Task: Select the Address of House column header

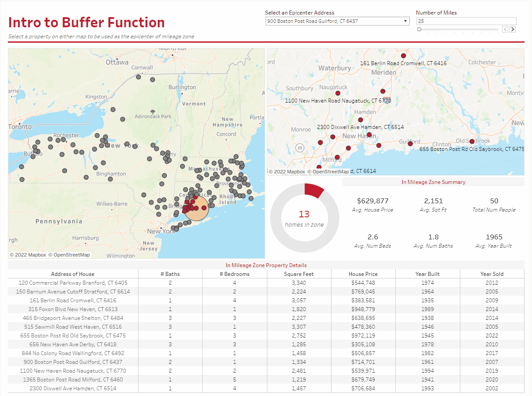Action: [73, 274]
